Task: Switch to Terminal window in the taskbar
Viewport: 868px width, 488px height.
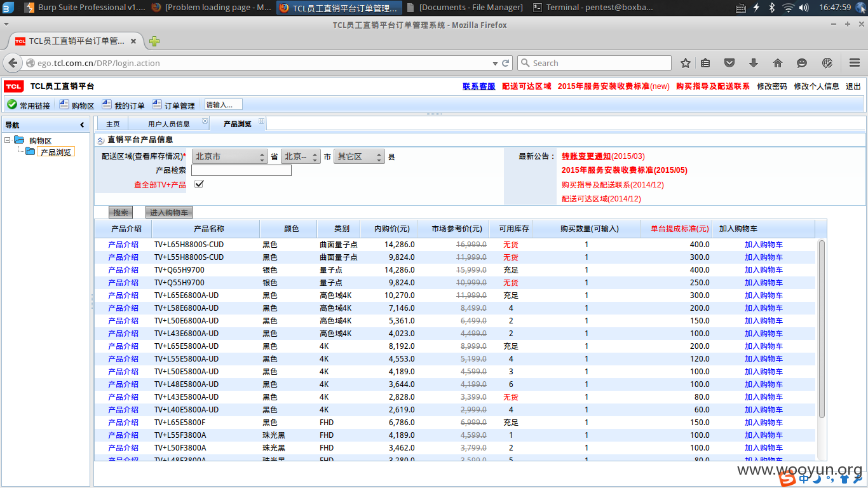Action: 592,8
